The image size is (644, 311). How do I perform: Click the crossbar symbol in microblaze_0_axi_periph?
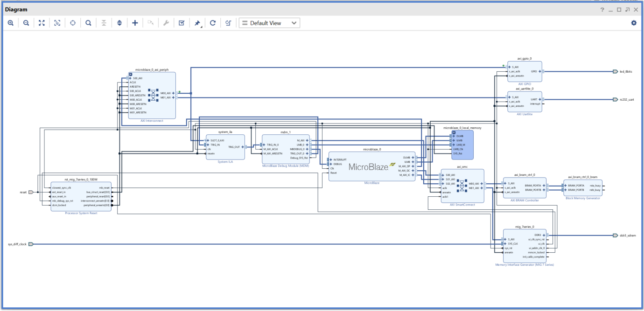coord(153,95)
